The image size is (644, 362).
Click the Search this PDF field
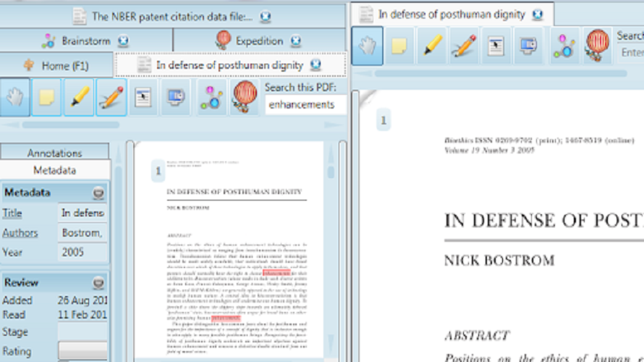point(304,104)
